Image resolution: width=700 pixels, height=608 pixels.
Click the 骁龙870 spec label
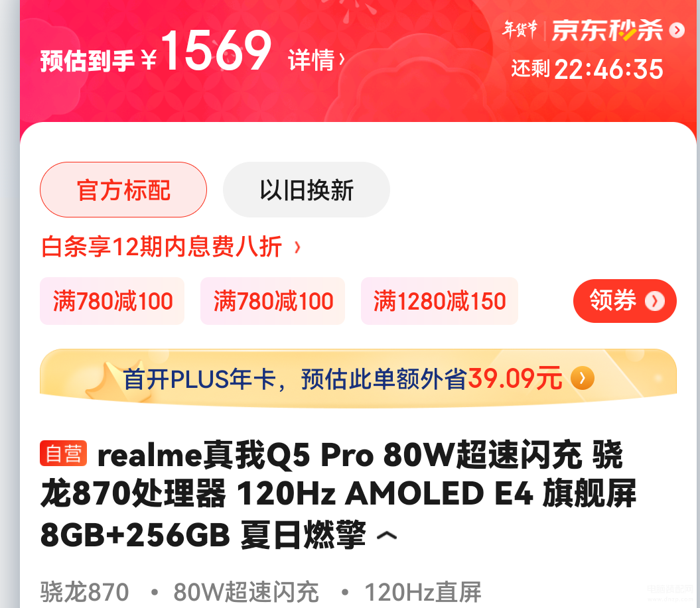pyautogui.click(x=85, y=592)
